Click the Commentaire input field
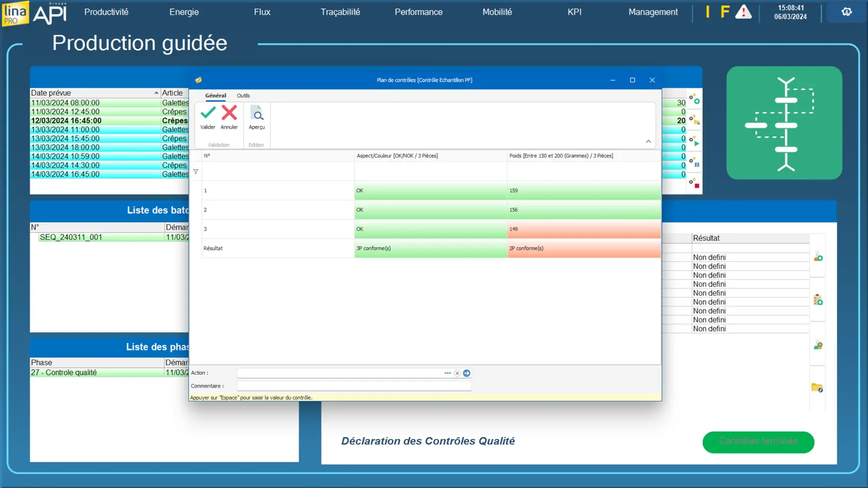 pos(353,386)
